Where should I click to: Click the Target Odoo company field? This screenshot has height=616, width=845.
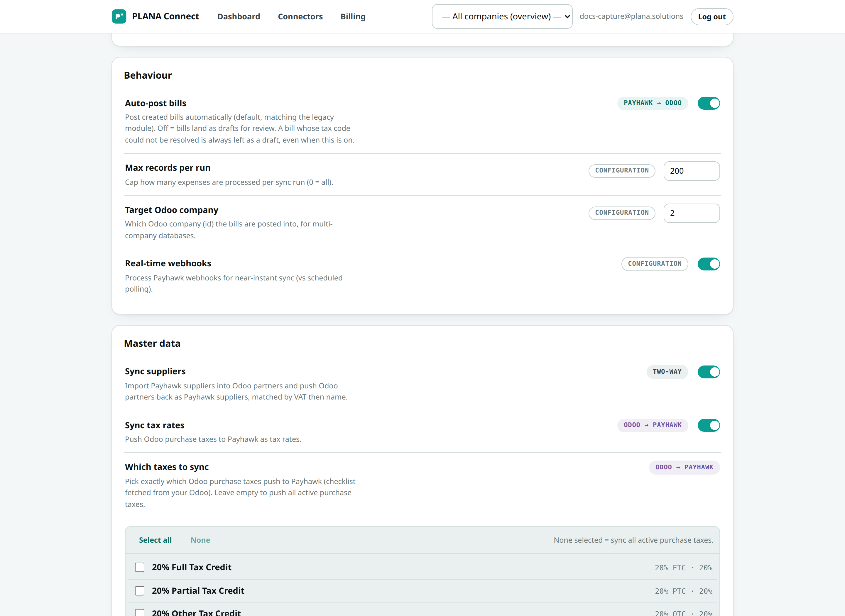(x=691, y=213)
